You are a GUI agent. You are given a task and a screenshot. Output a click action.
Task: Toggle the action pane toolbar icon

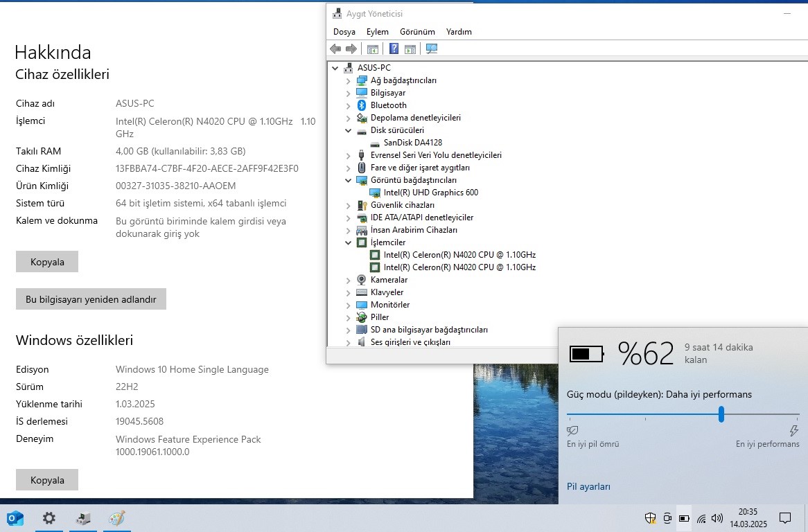pos(410,49)
